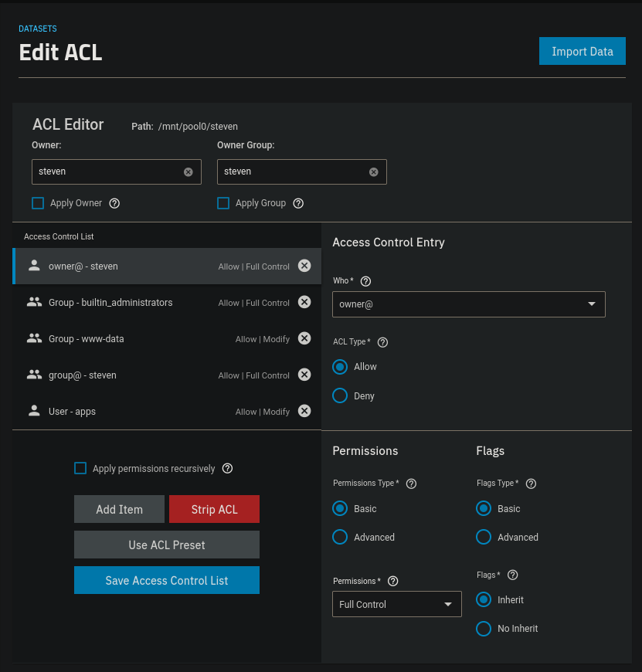This screenshot has width=642, height=672.
Task: Click the group icon of www-data
Action: pos(34,338)
